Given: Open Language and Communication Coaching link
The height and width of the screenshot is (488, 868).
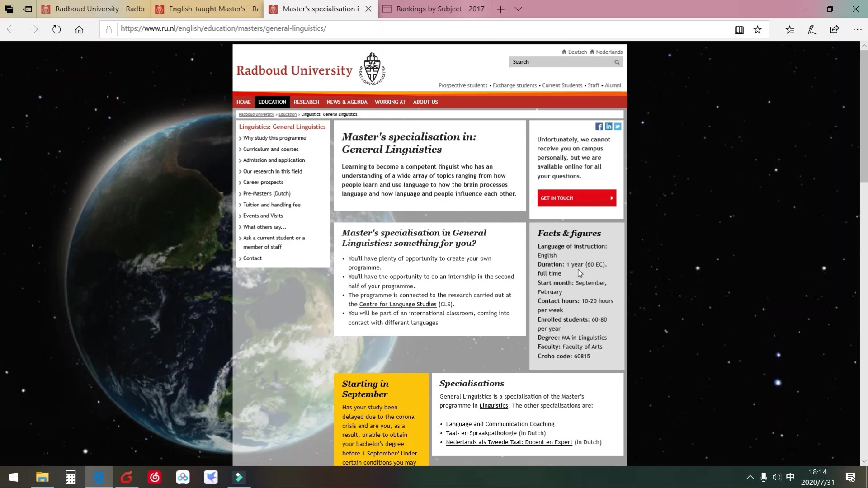Looking at the screenshot, I should click(x=500, y=424).
